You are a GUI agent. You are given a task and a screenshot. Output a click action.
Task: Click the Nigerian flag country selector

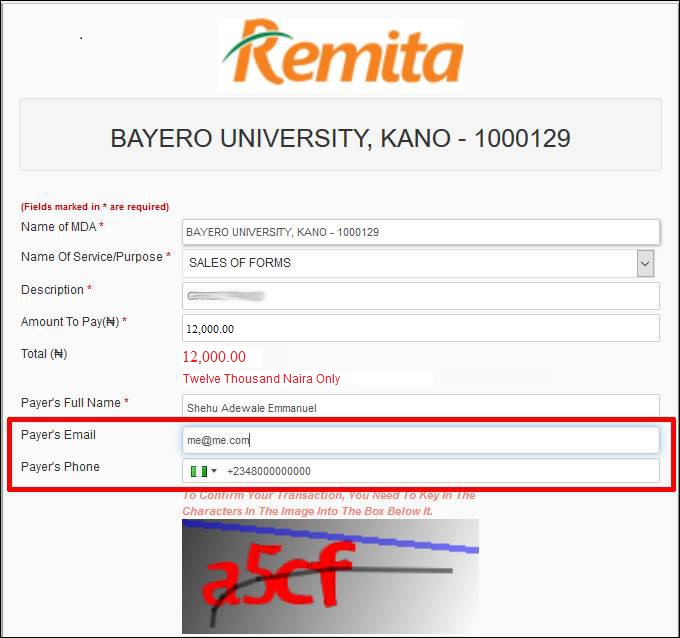tap(203, 471)
